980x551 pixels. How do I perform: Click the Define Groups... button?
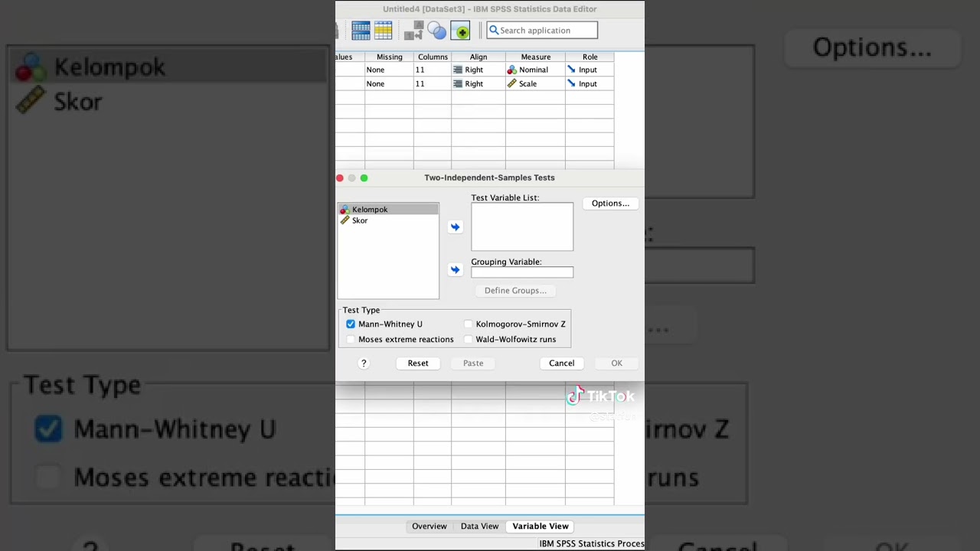coord(515,291)
